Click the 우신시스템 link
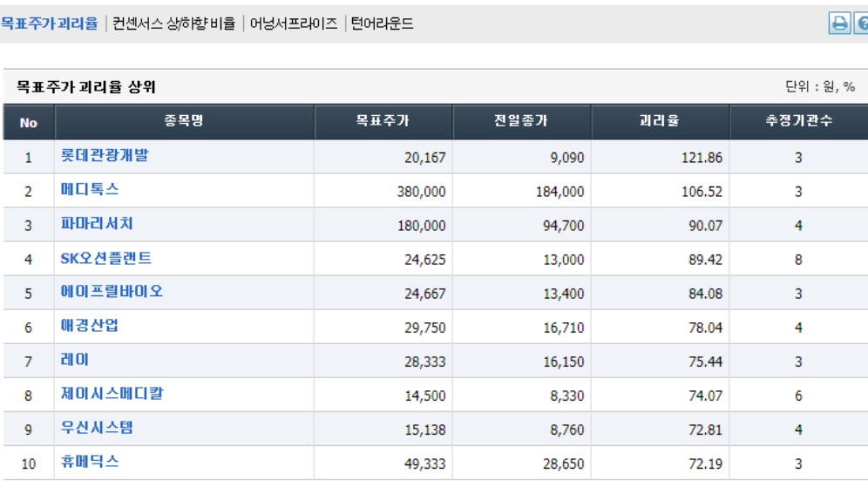Image resolution: width=868 pixels, height=487 pixels. 97,428
